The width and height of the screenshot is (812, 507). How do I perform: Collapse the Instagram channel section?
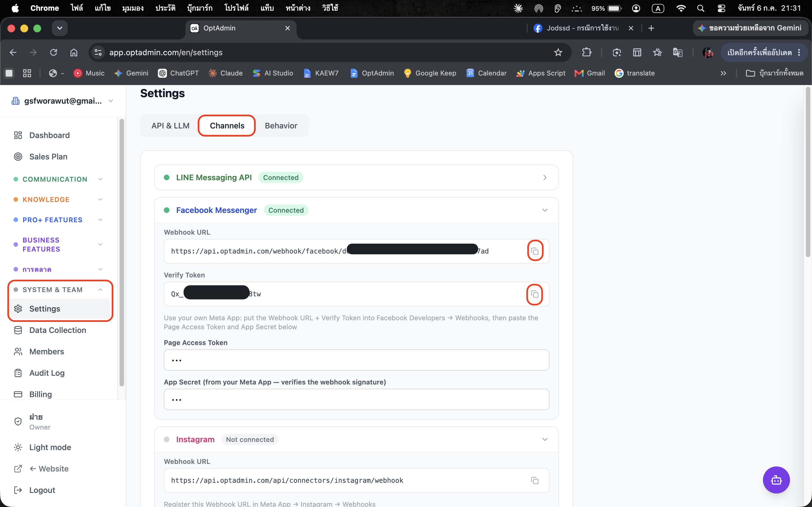click(545, 439)
